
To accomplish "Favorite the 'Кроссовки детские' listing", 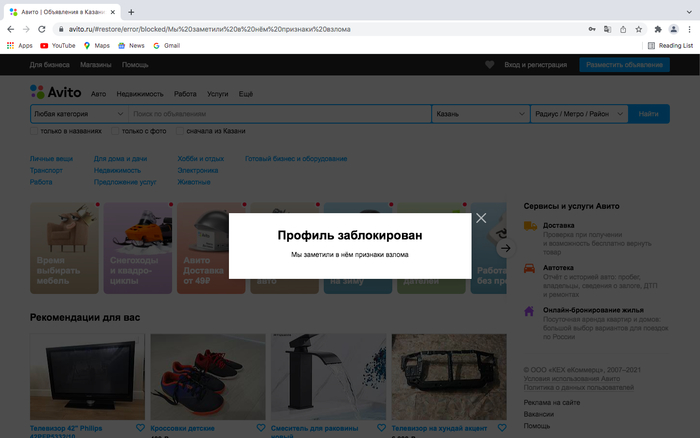I will [261, 428].
